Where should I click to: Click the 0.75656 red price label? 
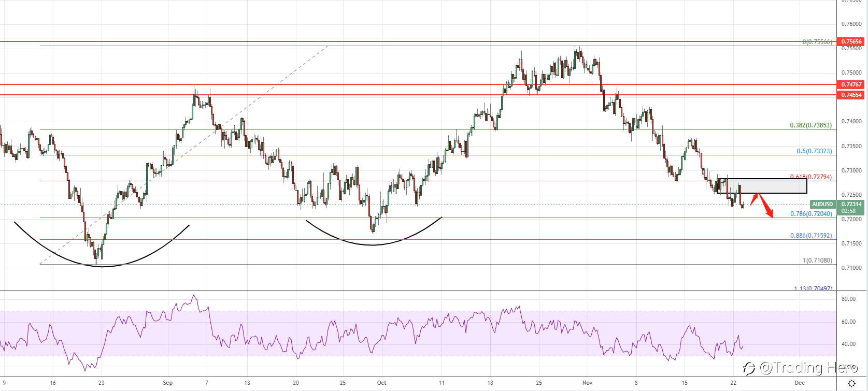coord(851,41)
